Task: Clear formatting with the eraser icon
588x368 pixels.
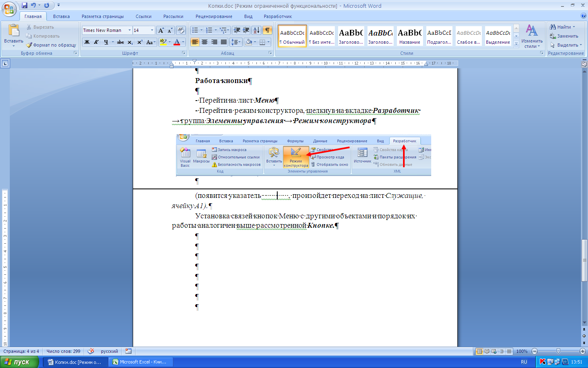Action: (x=181, y=30)
